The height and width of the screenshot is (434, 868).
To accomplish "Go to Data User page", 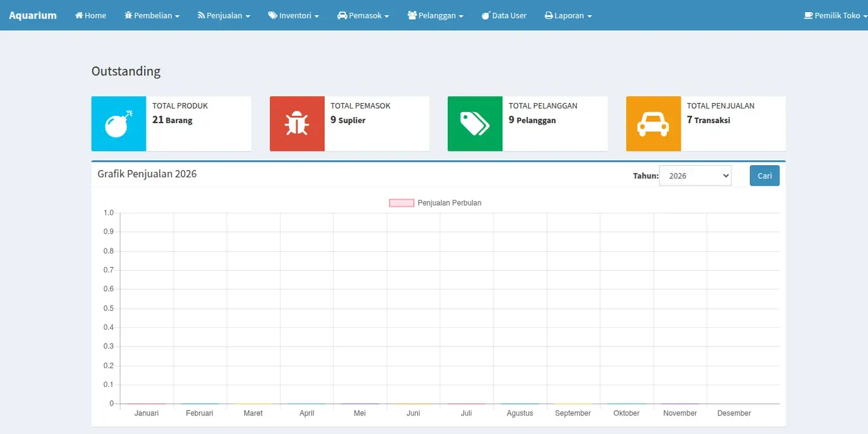I will pos(504,16).
